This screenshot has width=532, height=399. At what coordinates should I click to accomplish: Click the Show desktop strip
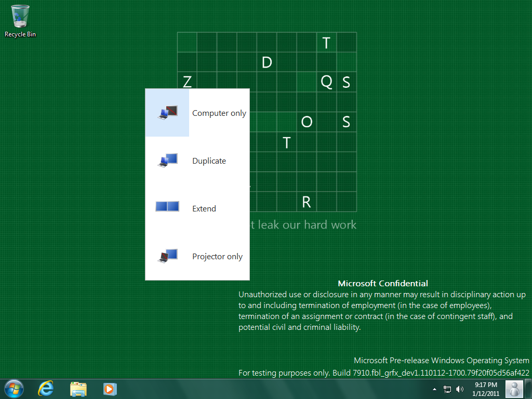[528, 389]
